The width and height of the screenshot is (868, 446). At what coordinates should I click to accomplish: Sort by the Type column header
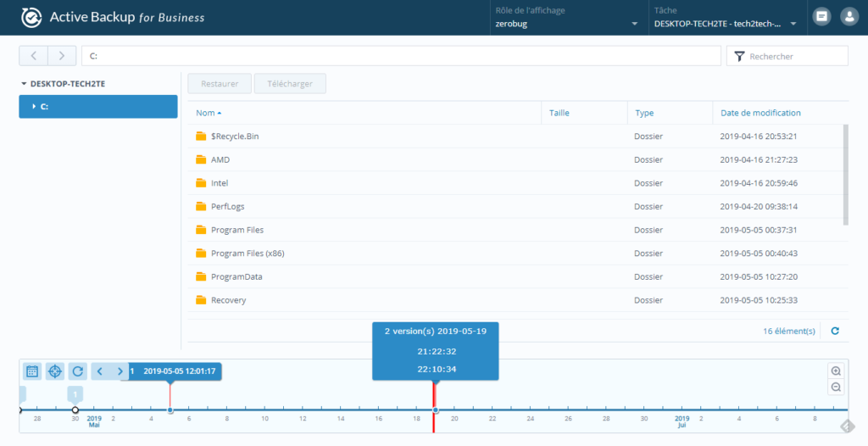[x=670, y=113]
